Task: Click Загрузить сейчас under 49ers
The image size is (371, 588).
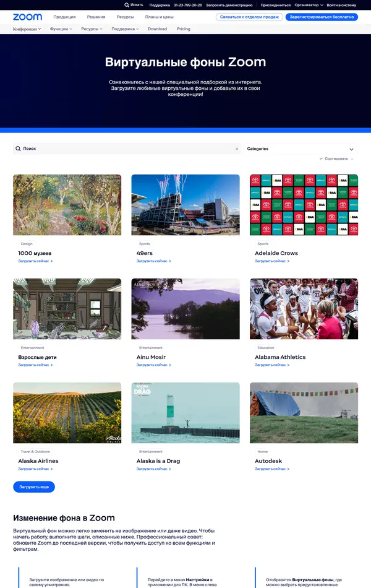Action: click(x=153, y=261)
